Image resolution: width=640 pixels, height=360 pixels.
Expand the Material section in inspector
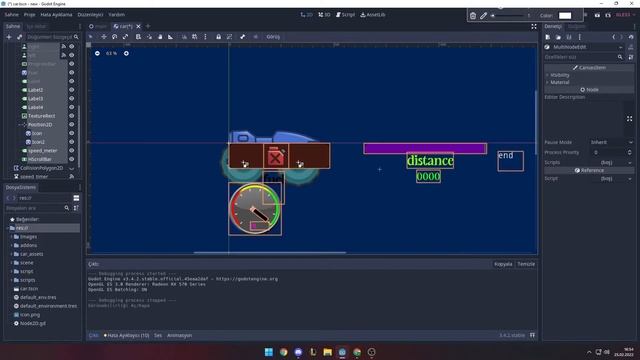coord(547,82)
